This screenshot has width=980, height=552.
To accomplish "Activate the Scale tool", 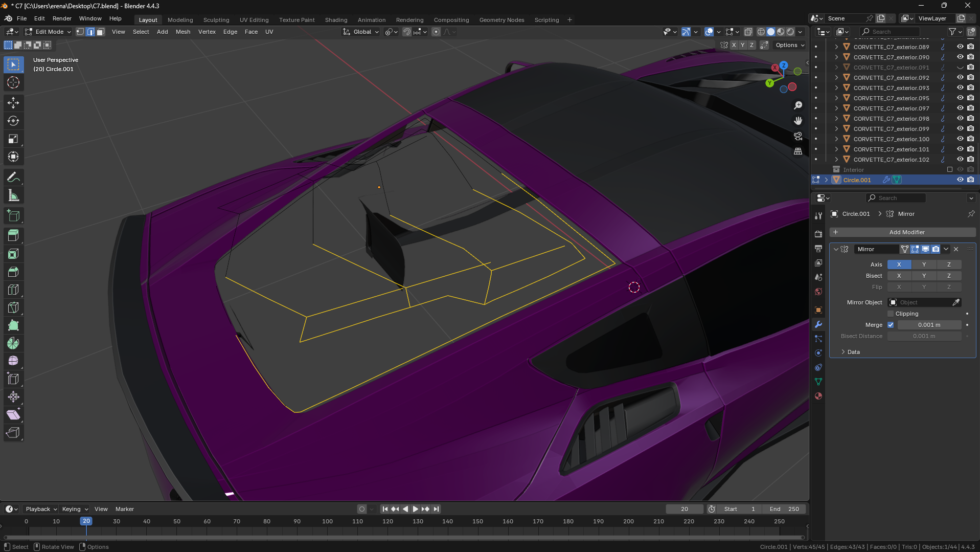I will click(x=13, y=139).
